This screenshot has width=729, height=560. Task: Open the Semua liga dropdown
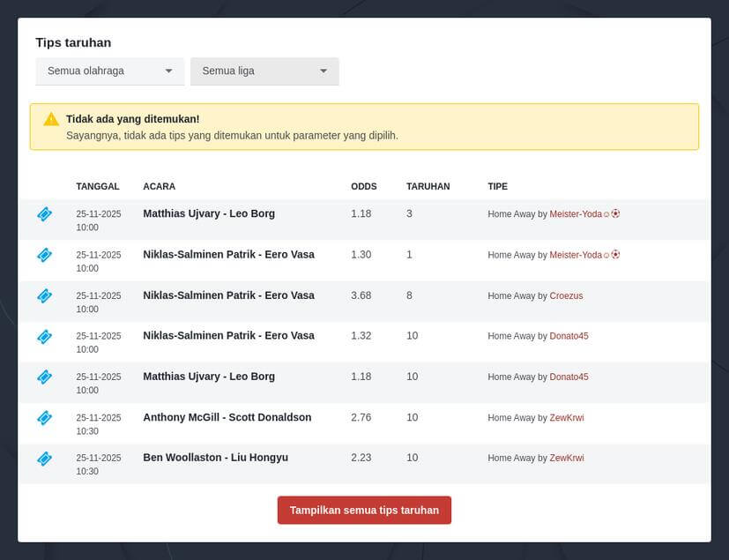pos(264,71)
